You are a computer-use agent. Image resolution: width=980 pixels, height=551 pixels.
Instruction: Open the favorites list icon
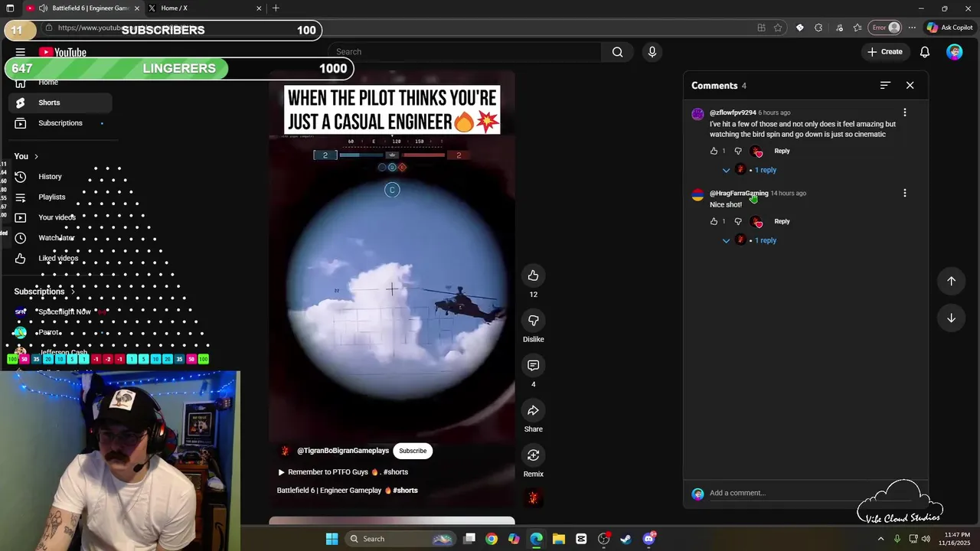click(x=857, y=28)
